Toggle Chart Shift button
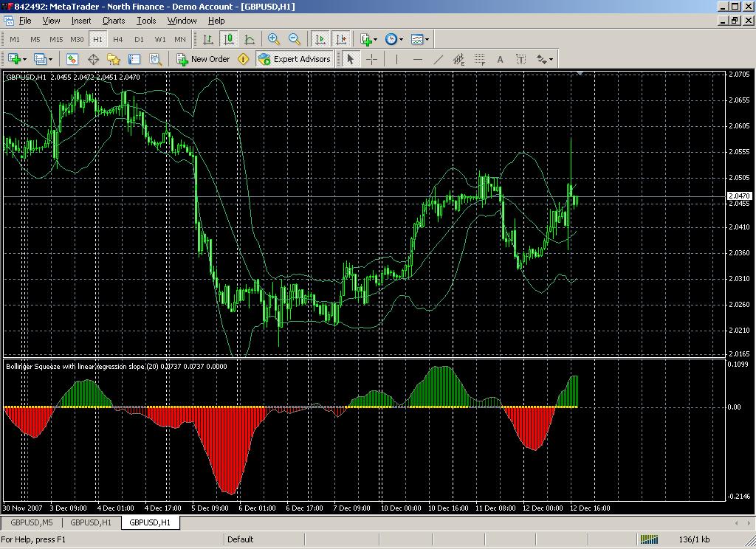Image resolution: width=756 pixels, height=549 pixels. click(341, 40)
